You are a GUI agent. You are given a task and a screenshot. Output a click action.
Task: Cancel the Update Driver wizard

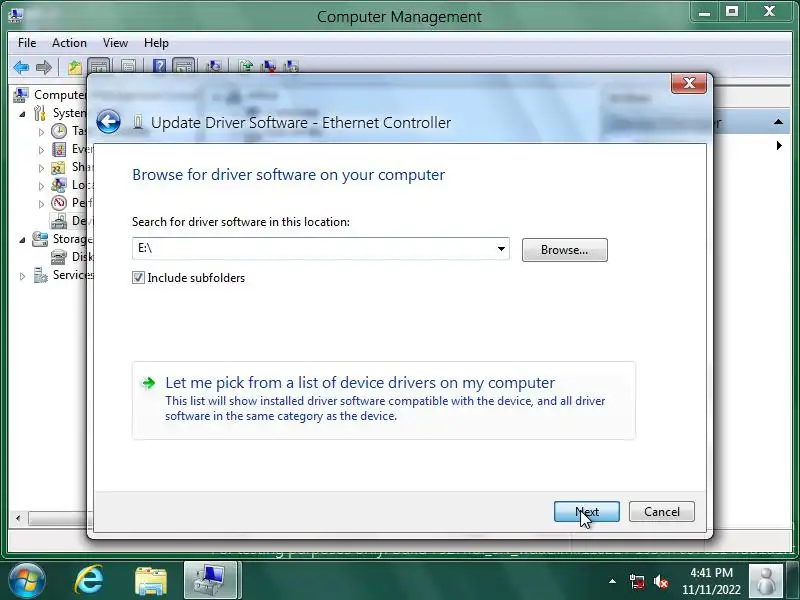coord(662,512)
